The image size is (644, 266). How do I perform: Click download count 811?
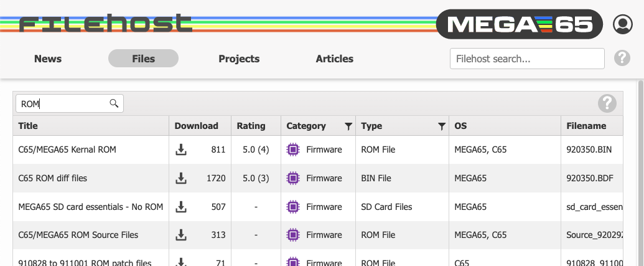pyautogui.click(x=218, y=150)
